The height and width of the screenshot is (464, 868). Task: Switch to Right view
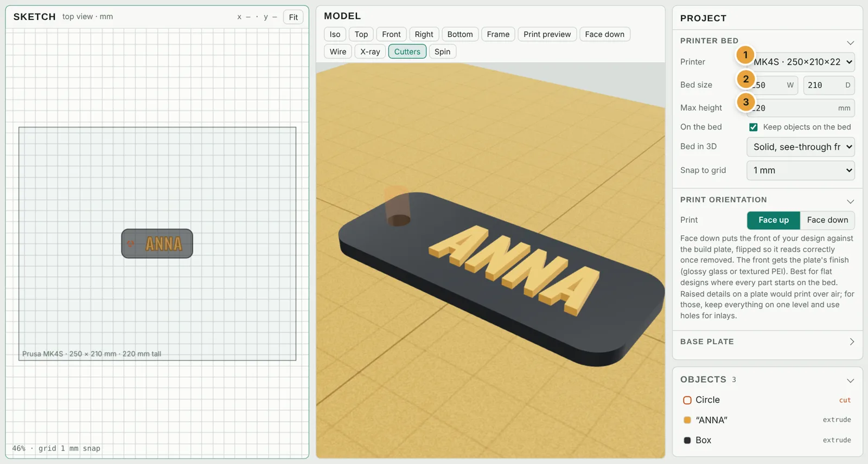(x=424, y=34)
